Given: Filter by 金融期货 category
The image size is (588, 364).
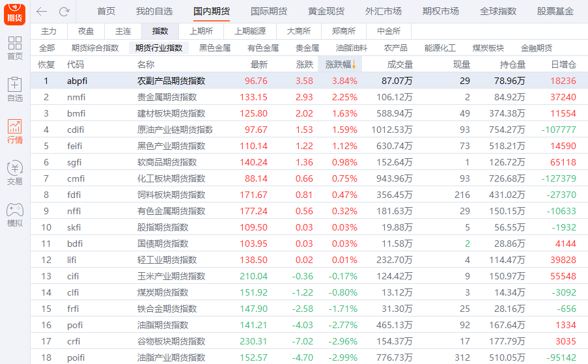Looking at the screenshot, I should coord(537,48).
